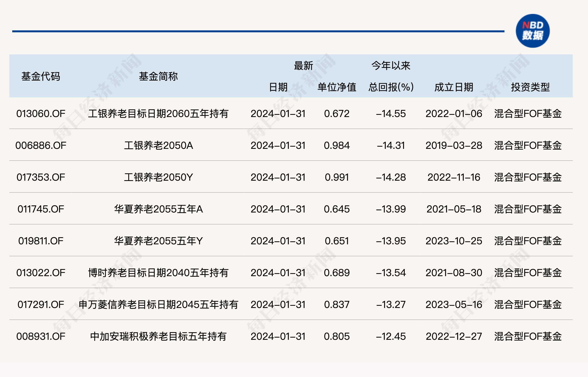The width and height of the screenshot is (588, 377).
Task: Select fund name 工银养老目标日期2060五年持有
Action: tap(158, 114)
